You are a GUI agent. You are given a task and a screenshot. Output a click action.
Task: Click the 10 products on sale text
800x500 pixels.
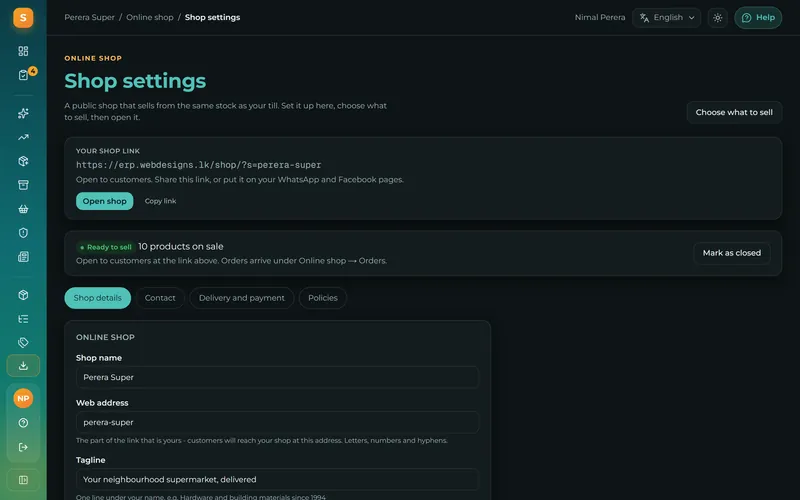[x=181, y=246]
